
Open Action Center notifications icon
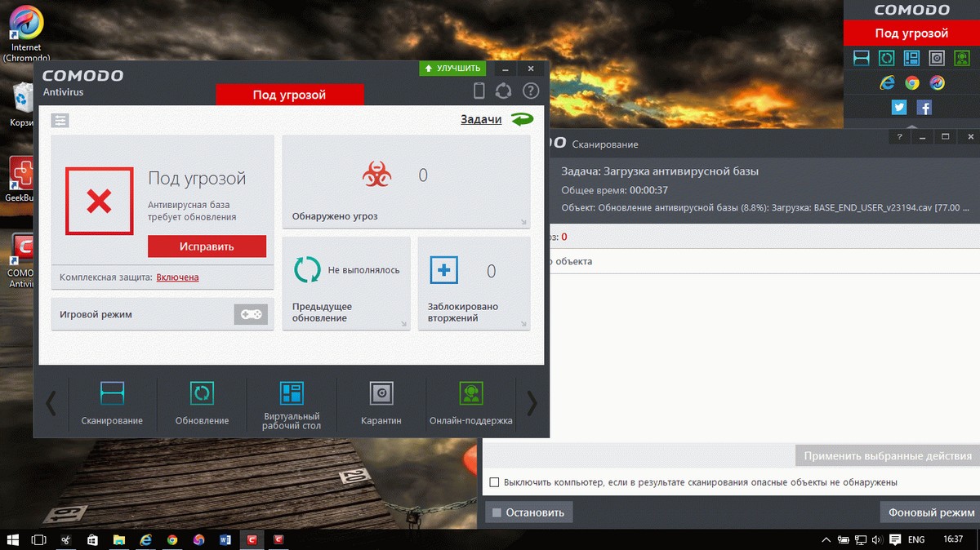(x=896, y=539)
